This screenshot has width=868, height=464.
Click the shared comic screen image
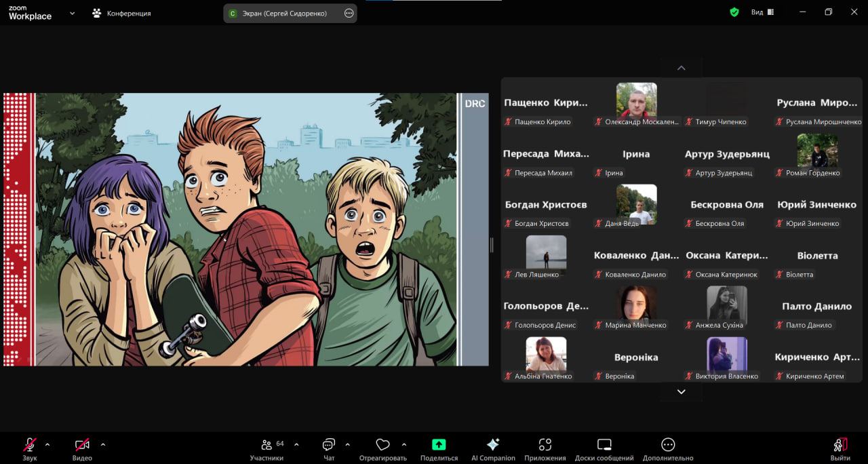246,229
